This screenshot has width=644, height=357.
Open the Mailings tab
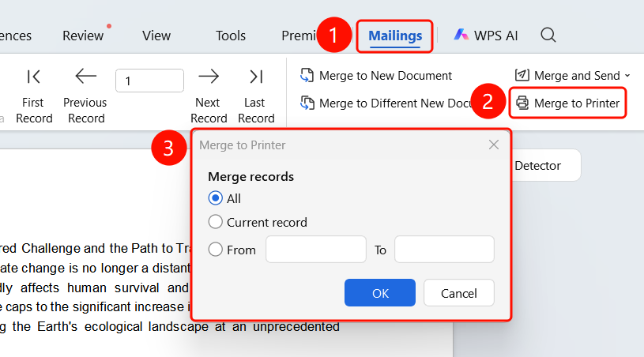pos(394,36)
